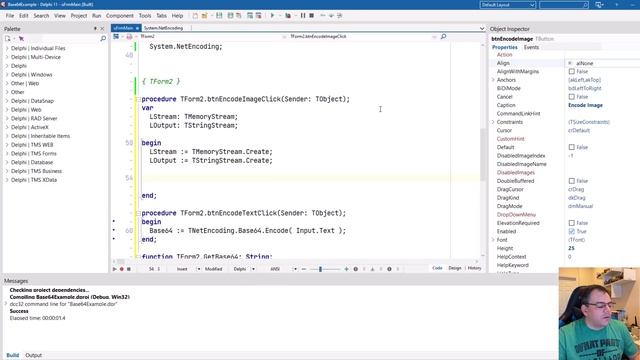The image size is (640, 360).
Task: Expand the Delphi | RAD Server palette category
Action: click(x=7, y=118)
